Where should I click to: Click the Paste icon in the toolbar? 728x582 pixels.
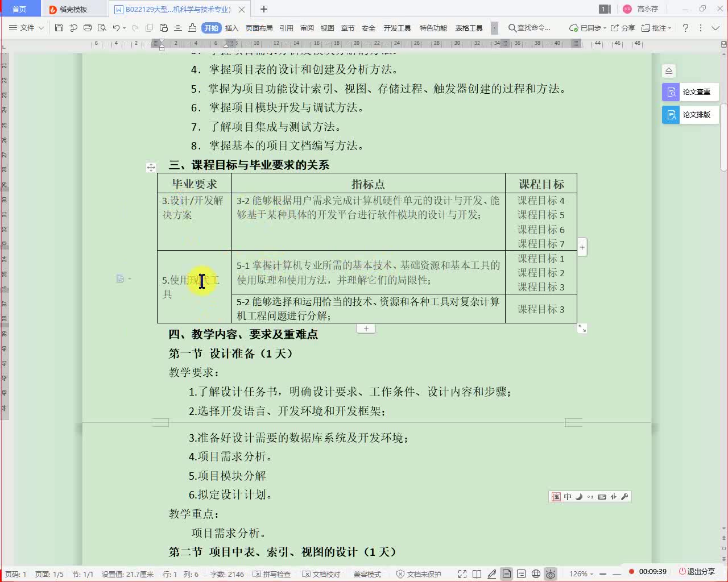(164, 28)
